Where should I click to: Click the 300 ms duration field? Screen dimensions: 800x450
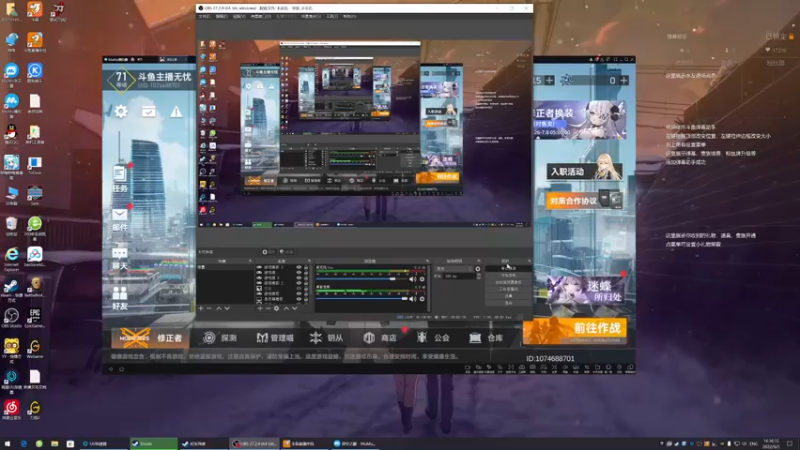click(459, 276)
